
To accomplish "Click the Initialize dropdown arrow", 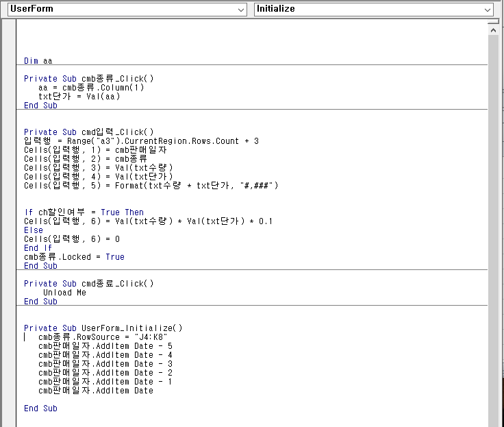I will [488, 10].
